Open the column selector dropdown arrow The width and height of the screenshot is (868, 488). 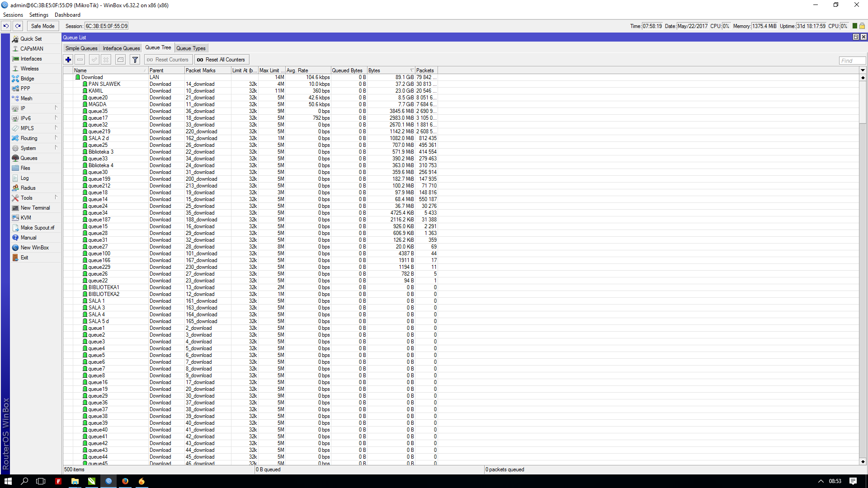[x=863, y=70]
